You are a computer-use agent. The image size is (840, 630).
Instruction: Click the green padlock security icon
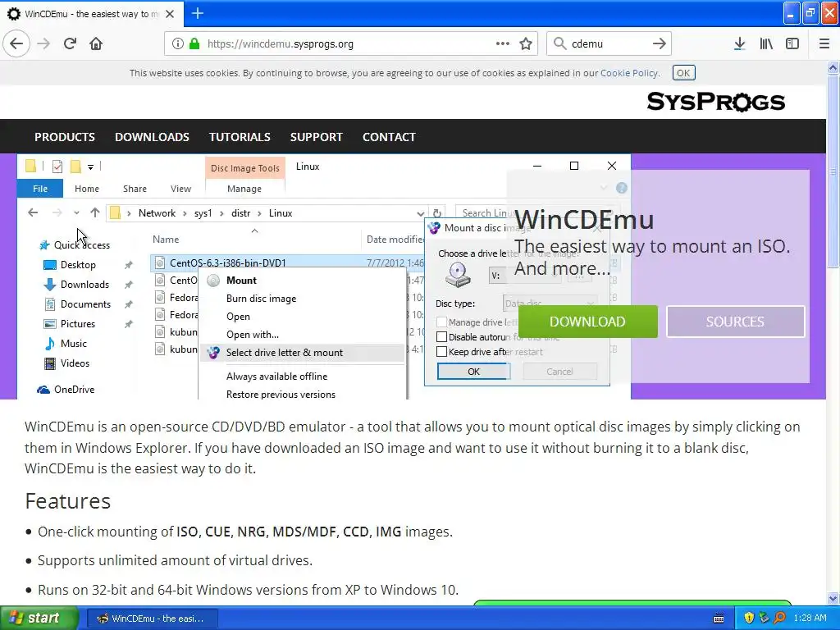(x=194, y=43)
